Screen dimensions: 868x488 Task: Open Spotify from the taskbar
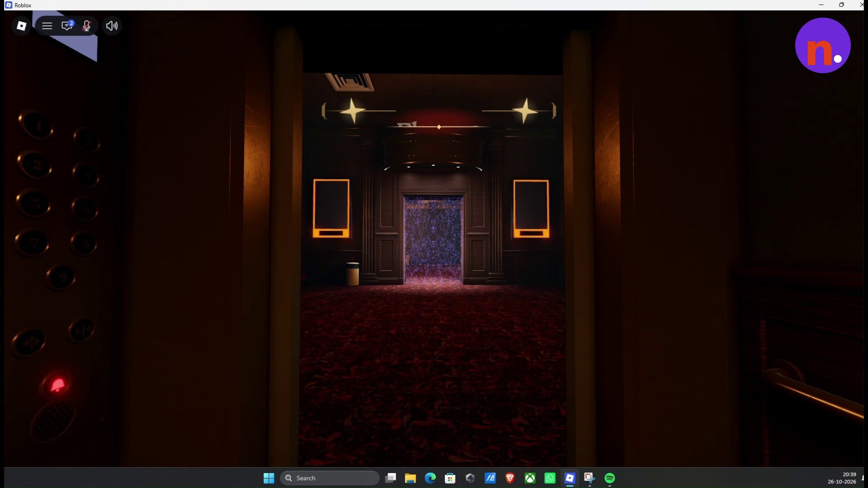coord(609,478)
